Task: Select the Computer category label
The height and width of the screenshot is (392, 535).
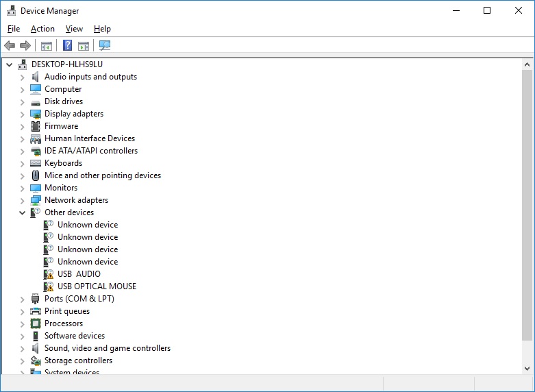Action: (63, 89)
